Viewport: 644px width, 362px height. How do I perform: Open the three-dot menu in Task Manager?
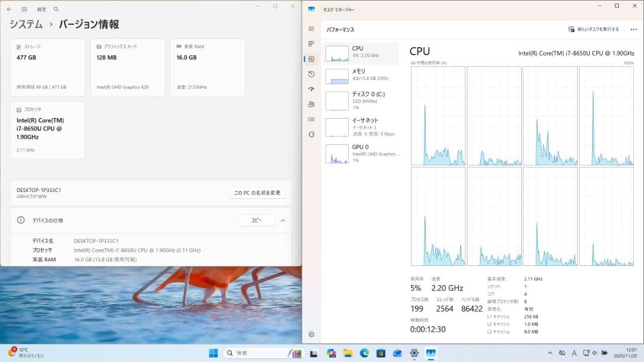pyautogui.click(x=633, y=29)
